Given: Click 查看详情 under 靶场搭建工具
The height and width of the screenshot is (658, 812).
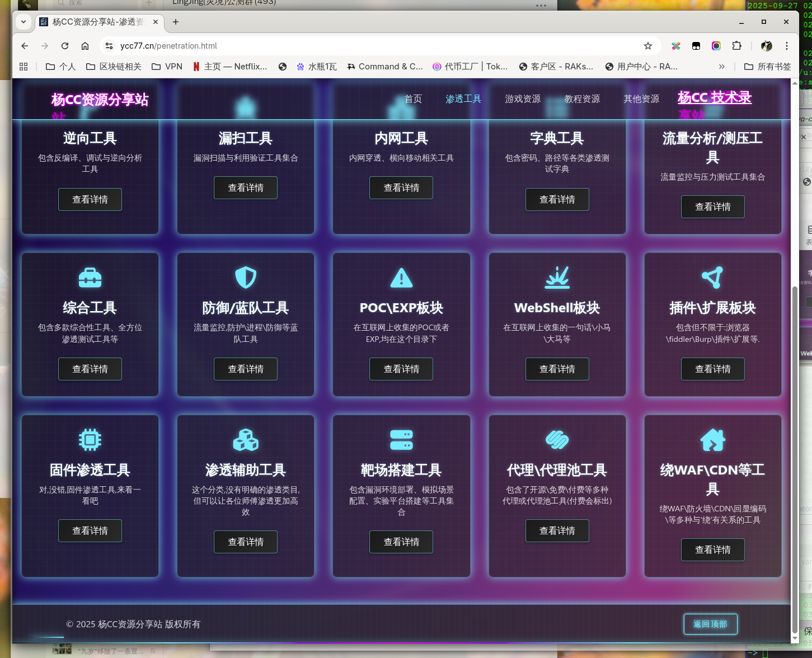Looking at the screenshot, I should tap(401, 542).
